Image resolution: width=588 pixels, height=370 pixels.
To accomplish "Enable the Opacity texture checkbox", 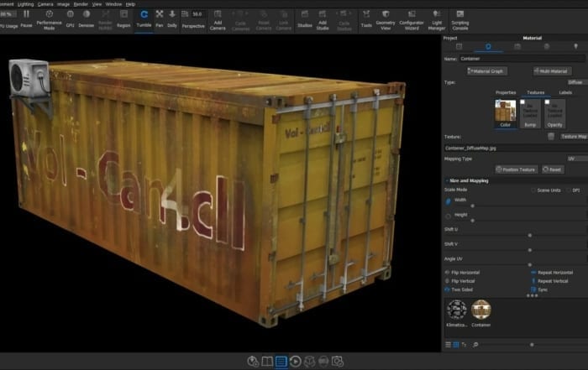I will 547,102.
